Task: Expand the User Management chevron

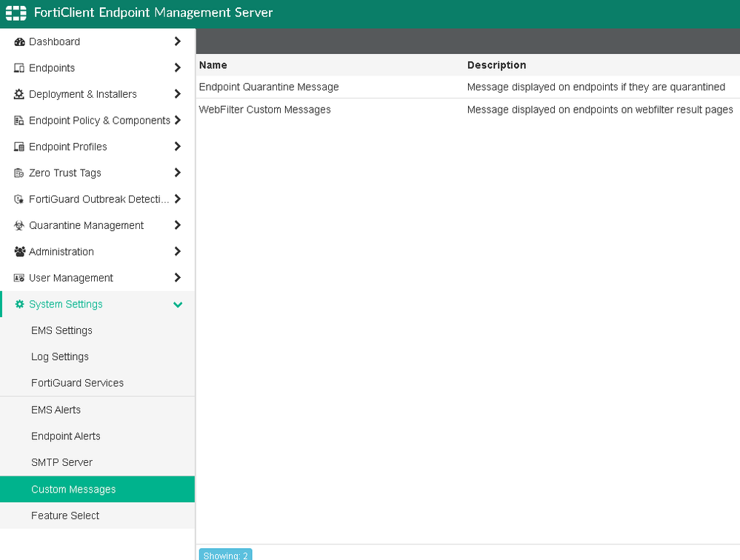Action: pyautogui.click(x=178, y=277)
